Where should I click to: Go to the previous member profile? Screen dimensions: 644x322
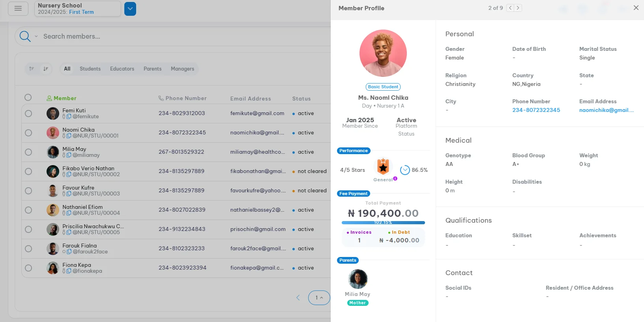(x=510, y=8)
